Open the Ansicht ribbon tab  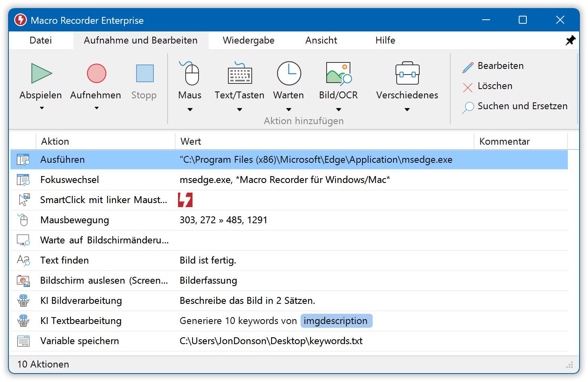pos(321,40)
